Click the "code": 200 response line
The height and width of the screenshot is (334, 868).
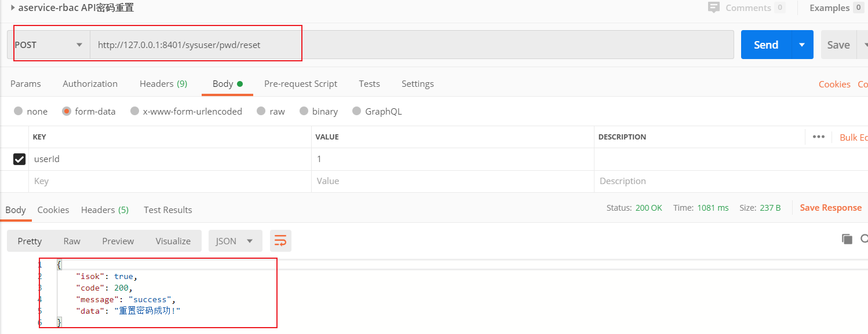[x=104, y=288]
